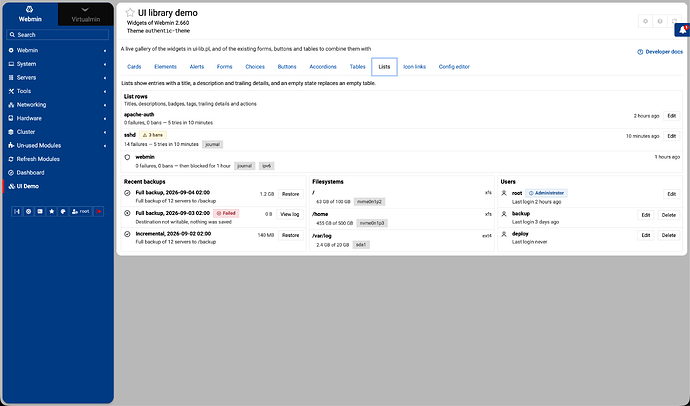Switch to the Forms tab
The height and width of the screenshot is (406, 690).
point(224,67)
